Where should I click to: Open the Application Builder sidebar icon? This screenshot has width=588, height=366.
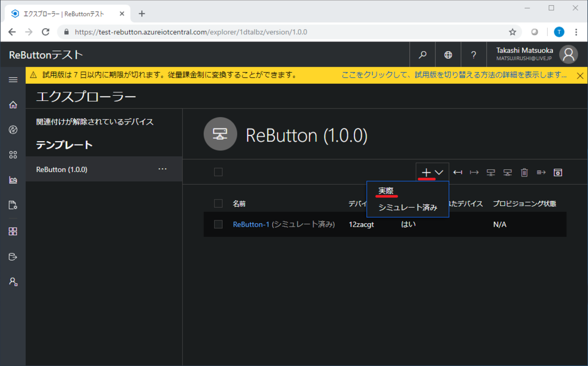coord(13,231)
